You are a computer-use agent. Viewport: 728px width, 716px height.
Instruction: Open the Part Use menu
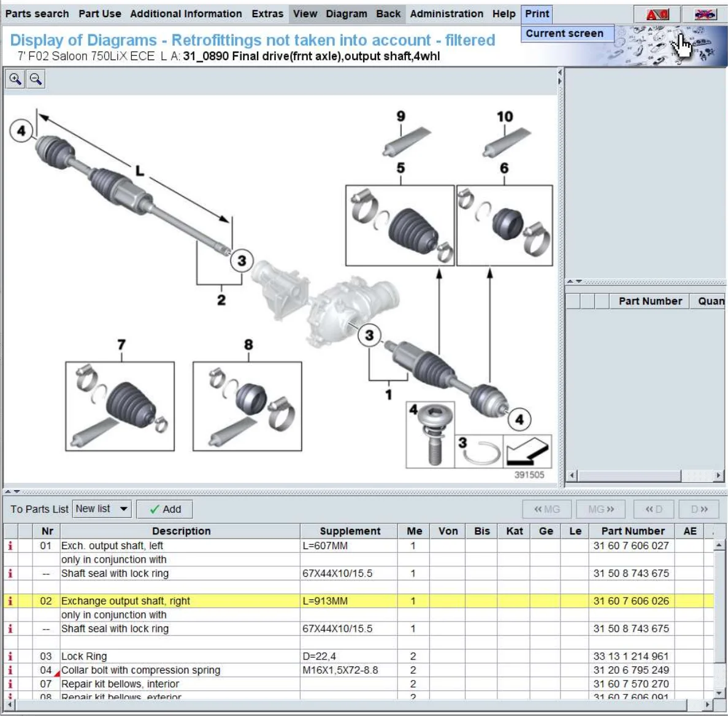tap(100, 14)
